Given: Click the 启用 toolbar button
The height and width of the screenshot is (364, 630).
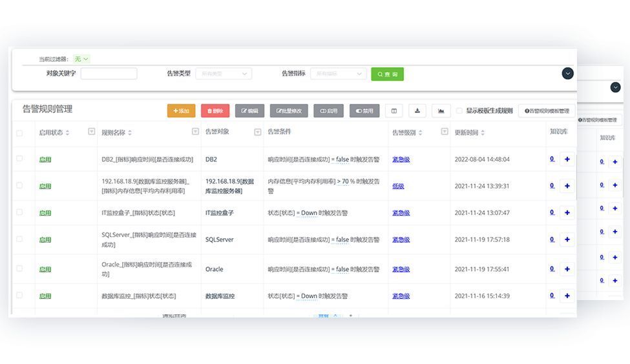Looking at the screenshot, I should [329, 111].
